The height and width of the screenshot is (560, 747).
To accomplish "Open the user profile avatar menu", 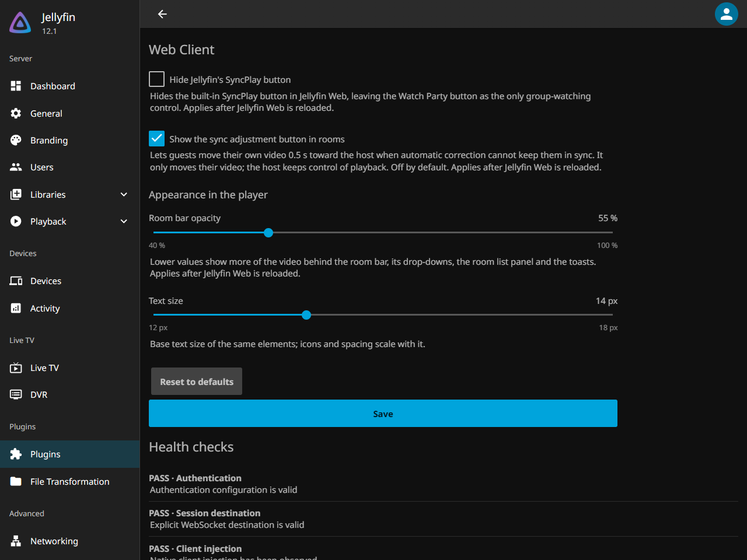I will coord(727,14).
